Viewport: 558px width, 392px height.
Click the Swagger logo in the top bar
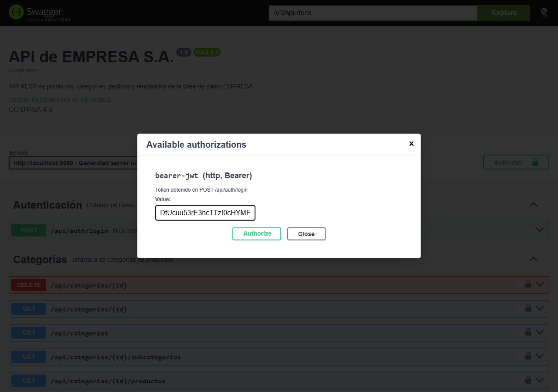pos(40,13)
